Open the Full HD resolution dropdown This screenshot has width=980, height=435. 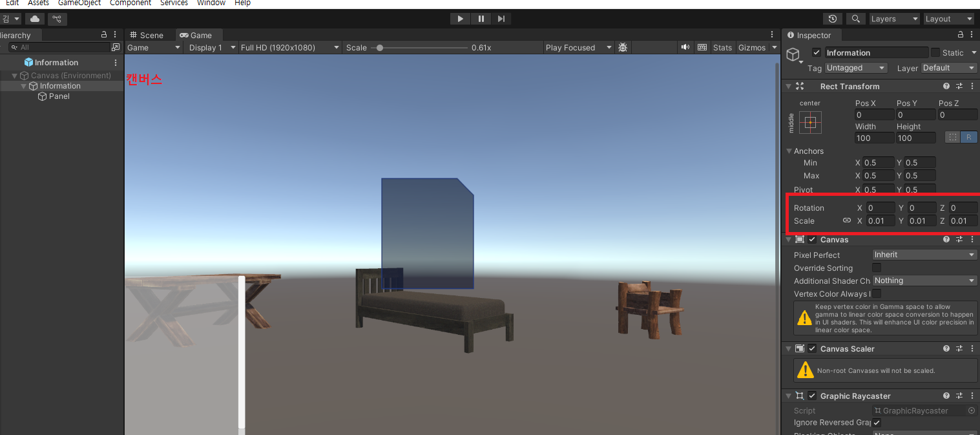(x=290, y=47)
